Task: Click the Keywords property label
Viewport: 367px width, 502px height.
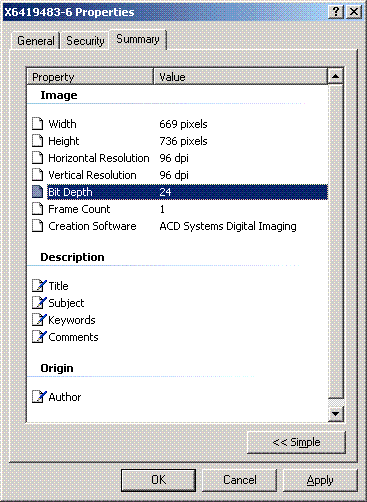Action: (x=72, y=320)
